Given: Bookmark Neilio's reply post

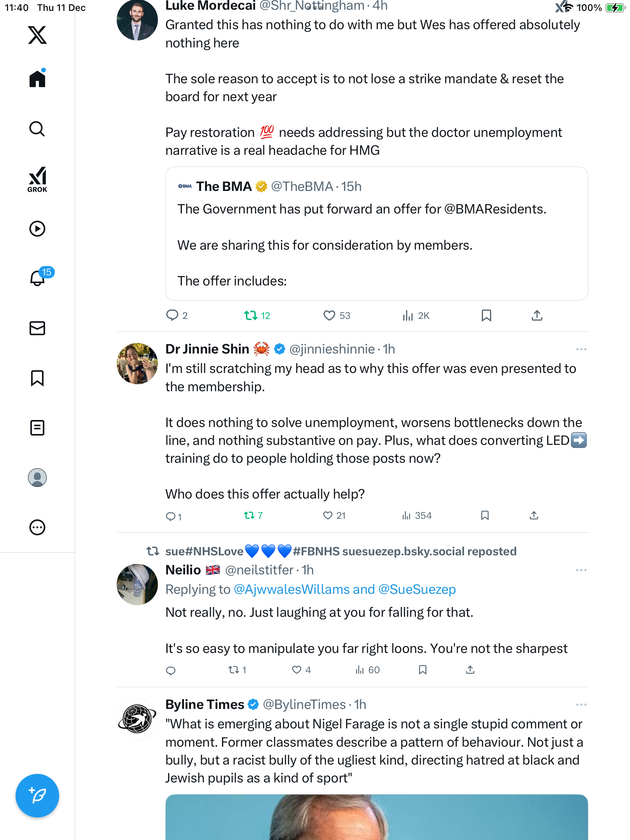Looking at the screenshot, I should coord(423,670).
